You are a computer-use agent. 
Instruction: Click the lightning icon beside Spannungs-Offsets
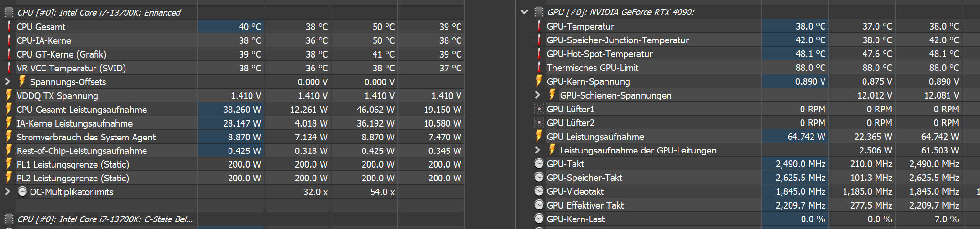point(22,81)
